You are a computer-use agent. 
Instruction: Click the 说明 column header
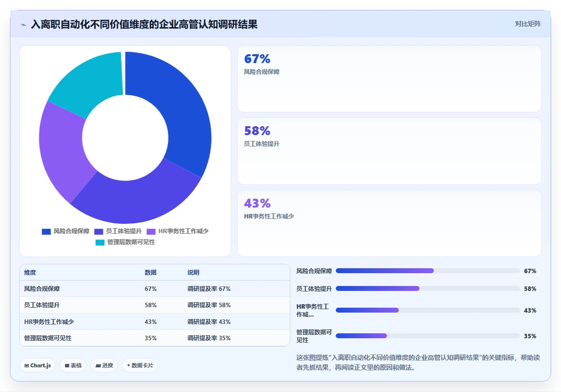click(193, 273)
